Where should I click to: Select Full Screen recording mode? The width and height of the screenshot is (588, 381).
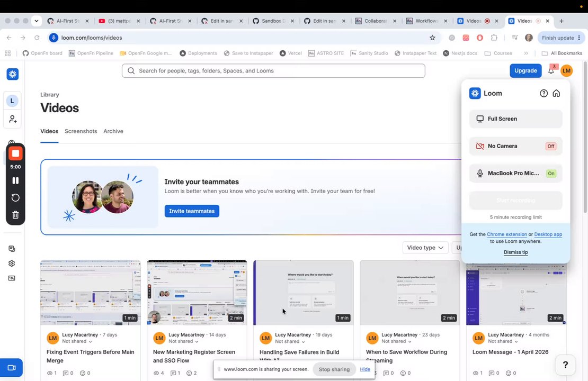(515, 119)
